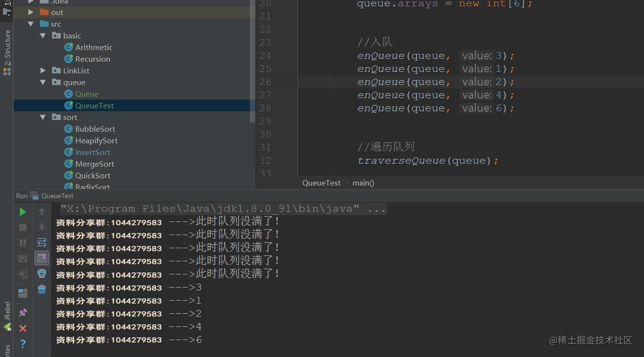Open the Recursion class
The height and width of the screenshot is (357, 644).
[93, 59]
